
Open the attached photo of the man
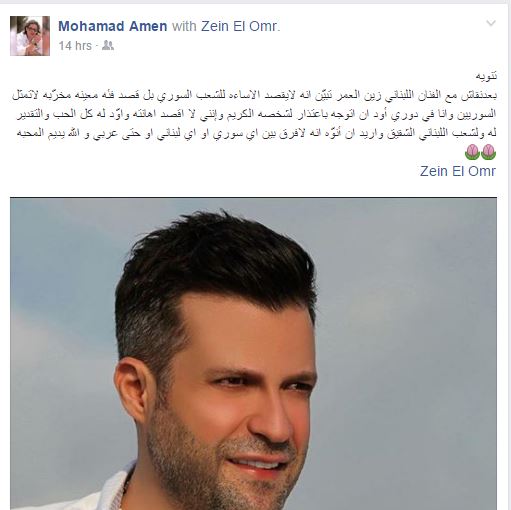(x=253, y=353)
